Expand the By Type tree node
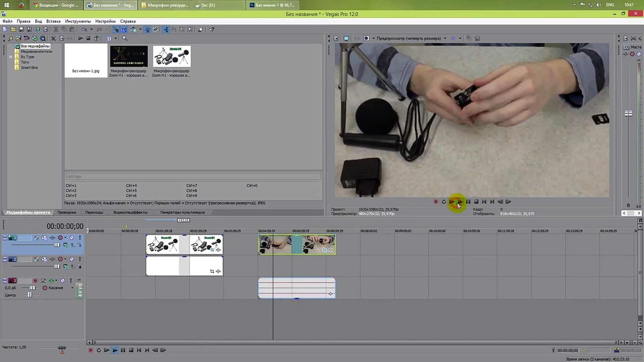 pyautogui.click(x=11, y=57)
